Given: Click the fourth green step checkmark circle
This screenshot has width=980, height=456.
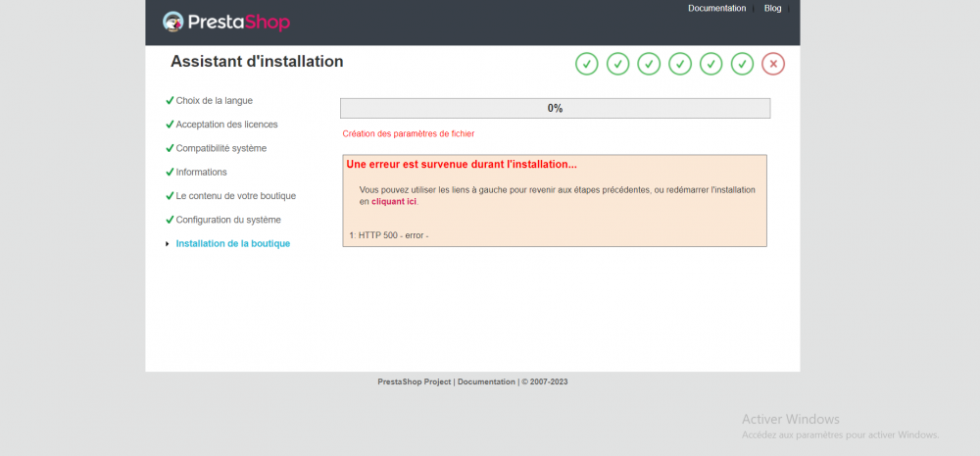Looking at the screenshot, I should click(x=680, y=64).
